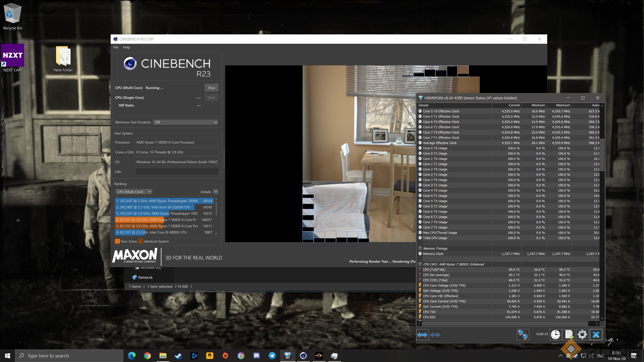The width and height of the screenshot is (644, 362).
Task: Click the Discord icon in taskbar
Action: click(257, 356)
